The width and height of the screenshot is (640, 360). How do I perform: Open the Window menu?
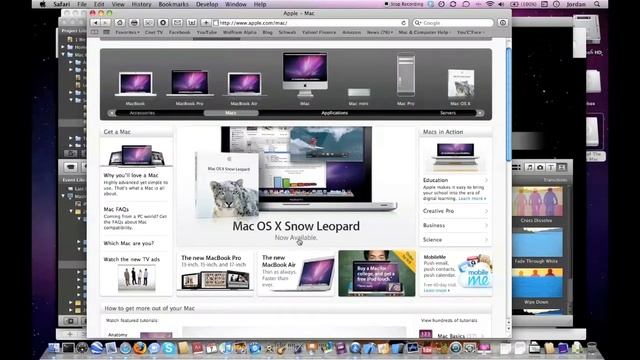(x=236, y=4)
